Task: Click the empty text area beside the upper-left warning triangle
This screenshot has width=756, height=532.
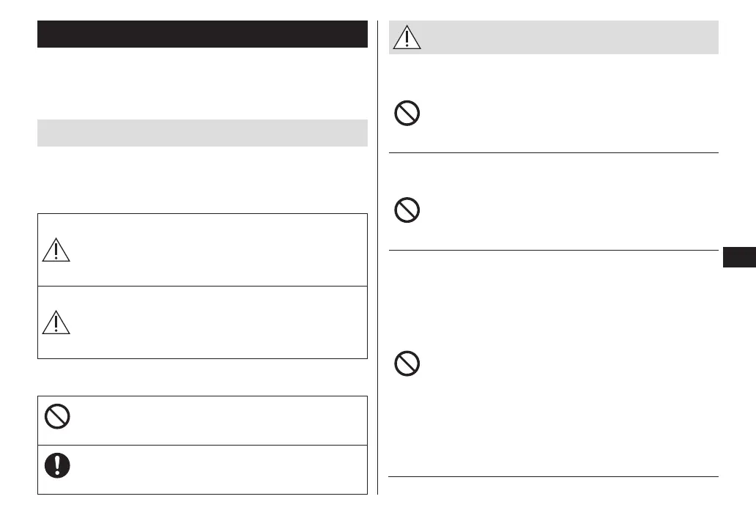Action: (x=220, y=250)
